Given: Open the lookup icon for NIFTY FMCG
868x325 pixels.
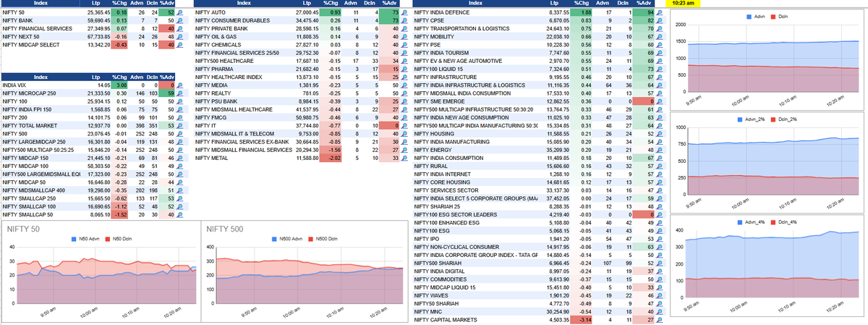Looking at the screenshot, I should 405,117.
